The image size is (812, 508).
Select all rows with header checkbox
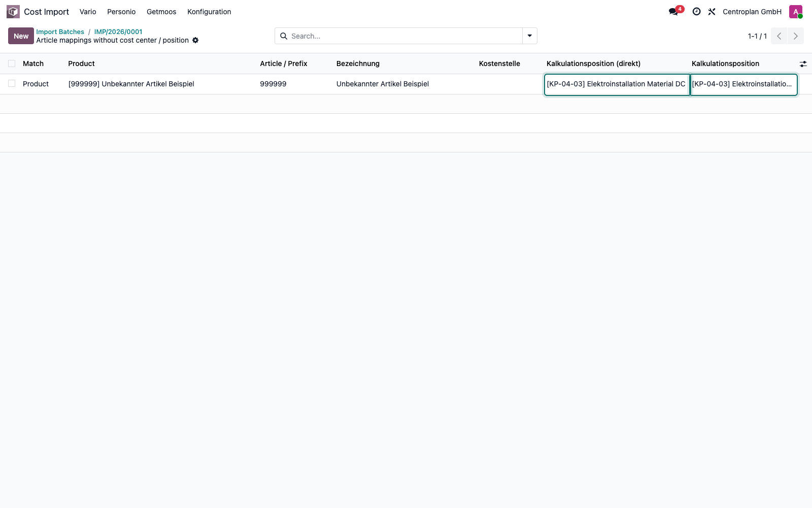(12, 63)
